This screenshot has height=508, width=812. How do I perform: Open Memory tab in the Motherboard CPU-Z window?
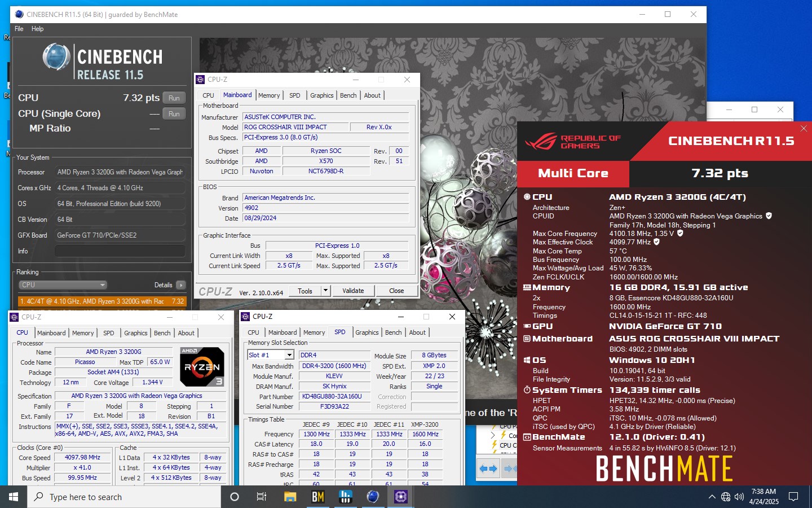[x=269, y=95]
